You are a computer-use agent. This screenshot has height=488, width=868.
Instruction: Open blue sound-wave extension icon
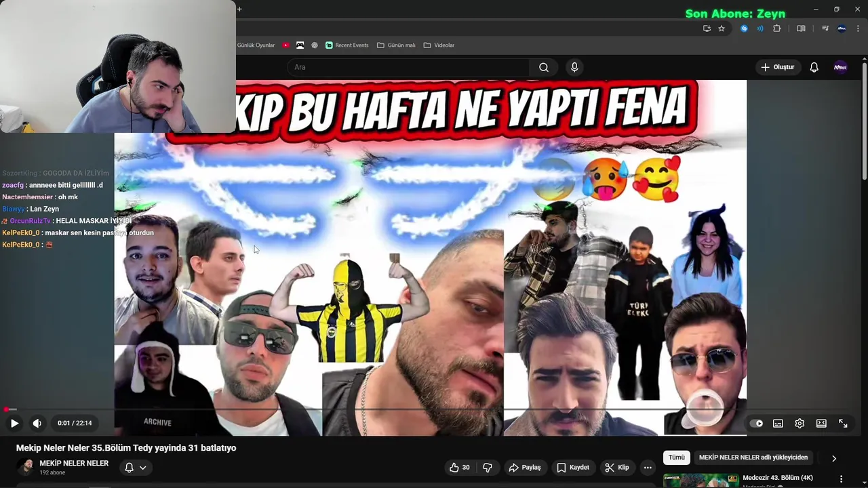(760, 28)
